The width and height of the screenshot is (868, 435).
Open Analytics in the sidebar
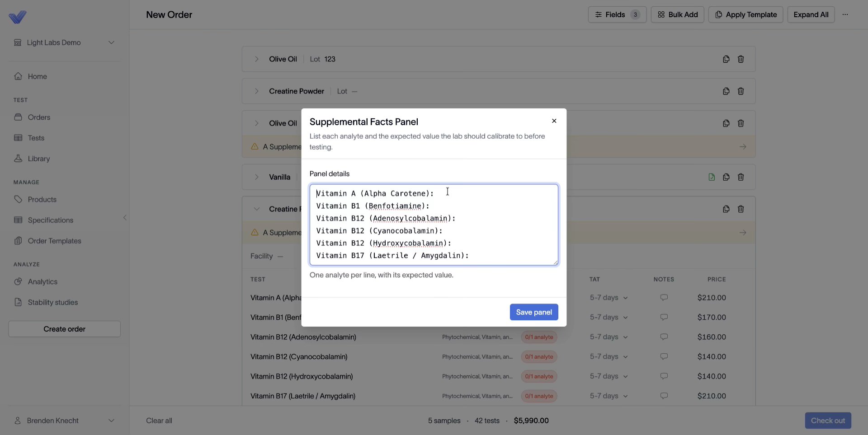click(x=42, y=282)
